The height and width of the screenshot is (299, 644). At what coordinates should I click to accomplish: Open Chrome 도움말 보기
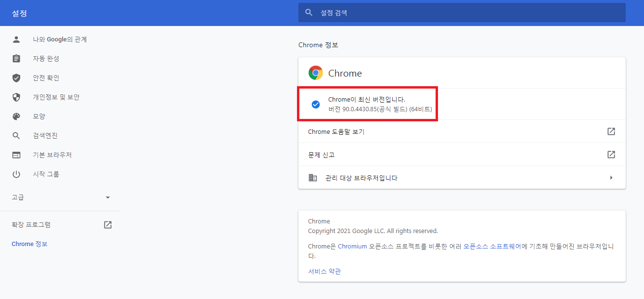tap(462, 131)
